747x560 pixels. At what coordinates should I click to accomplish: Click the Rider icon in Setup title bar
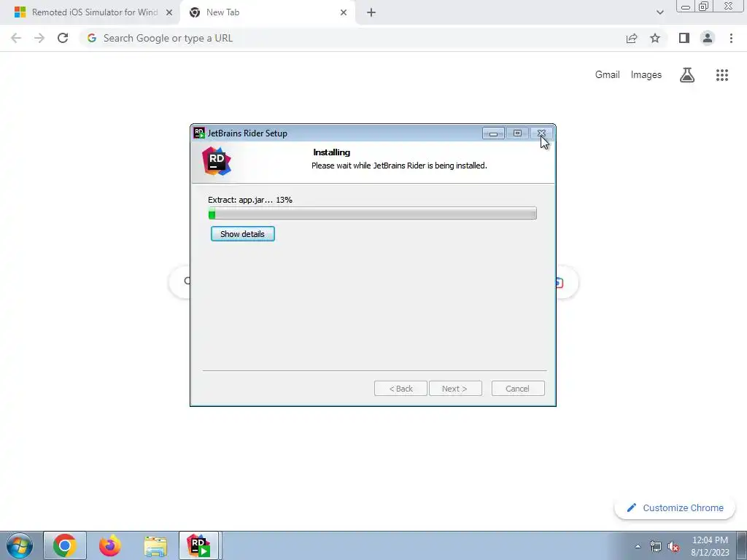tap(199, 133)
